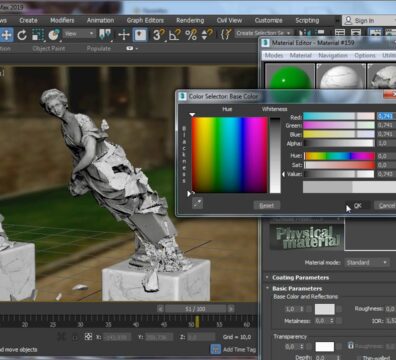Image resolution: width=396 pixels, height=360 pixels.
Task: Select the Rotate tool icon
Action: click(x=22, y=35)
